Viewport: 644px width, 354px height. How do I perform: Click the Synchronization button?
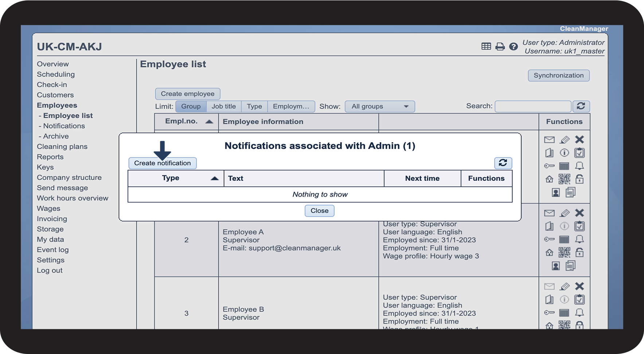point(559,75)
